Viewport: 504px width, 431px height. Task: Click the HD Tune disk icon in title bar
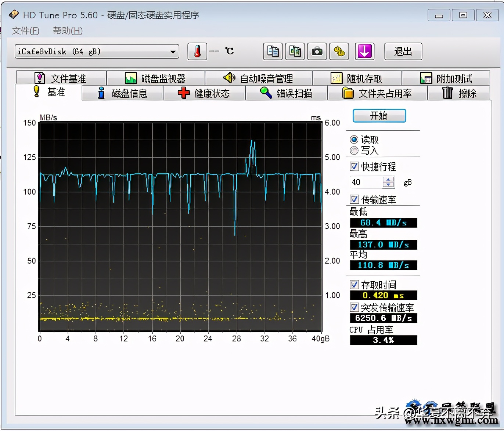(14, 14)
